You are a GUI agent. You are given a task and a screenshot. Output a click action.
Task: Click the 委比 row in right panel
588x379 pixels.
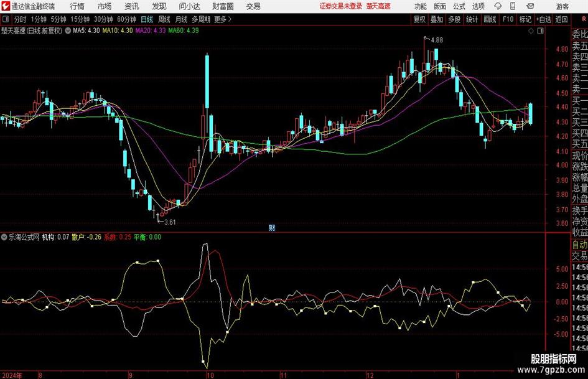click(x=580, y=34)
